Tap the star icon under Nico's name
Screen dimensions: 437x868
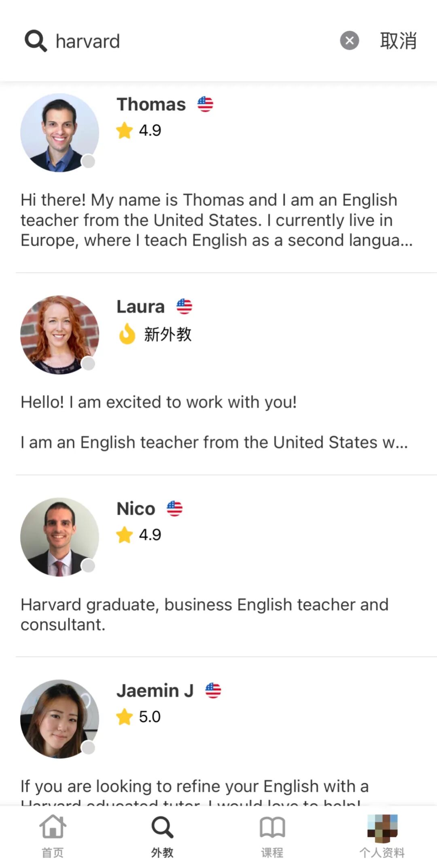(124, 535)
